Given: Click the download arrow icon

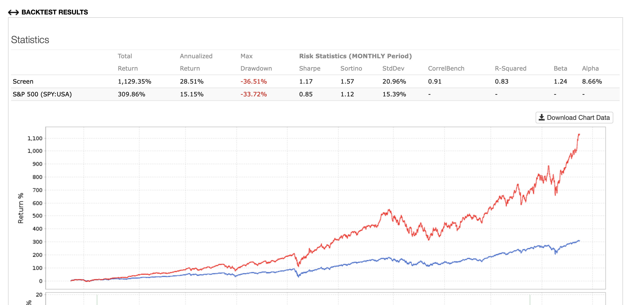Looking at the screenshot, I should 542,117.
